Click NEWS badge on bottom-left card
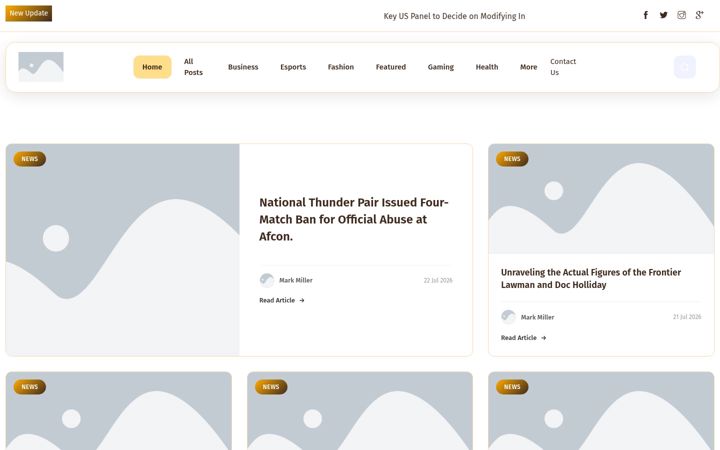The width and height of the screenshot is (720, 450). point(30,387)
